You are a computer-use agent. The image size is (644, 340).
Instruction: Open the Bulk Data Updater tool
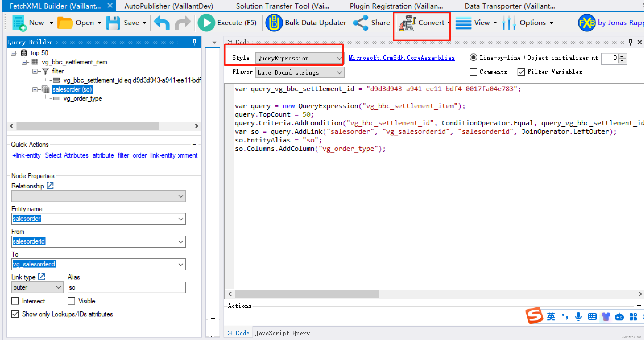(306, 23)
